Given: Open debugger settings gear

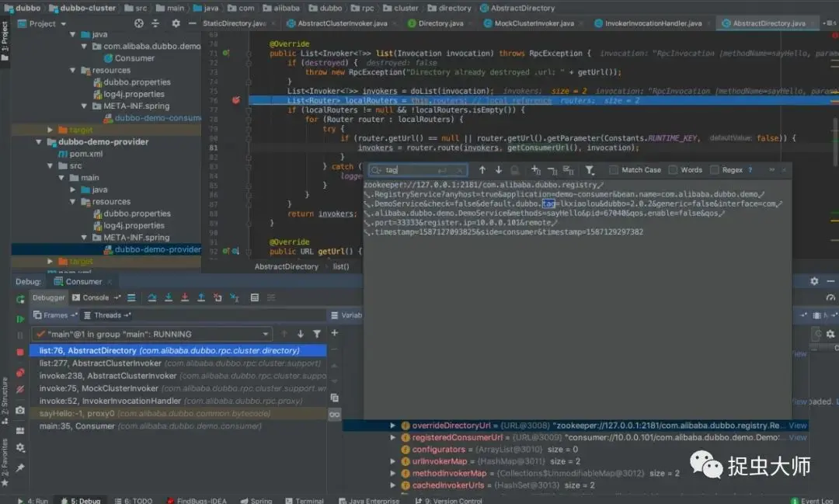Looking at the screenshot, I should tap(20, 447).
